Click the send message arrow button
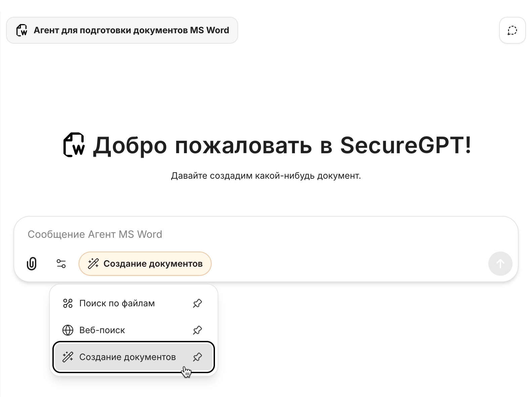532x397 pixels. (x=500, y=264)
